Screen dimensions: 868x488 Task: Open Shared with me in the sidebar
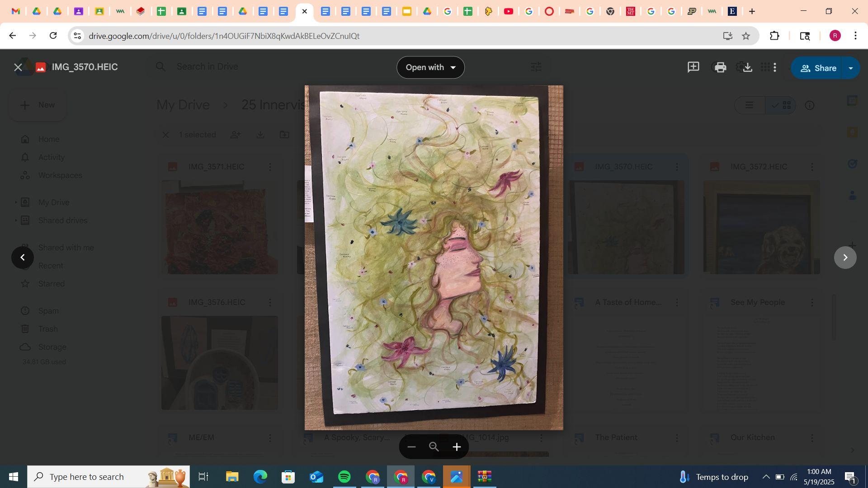66,248
